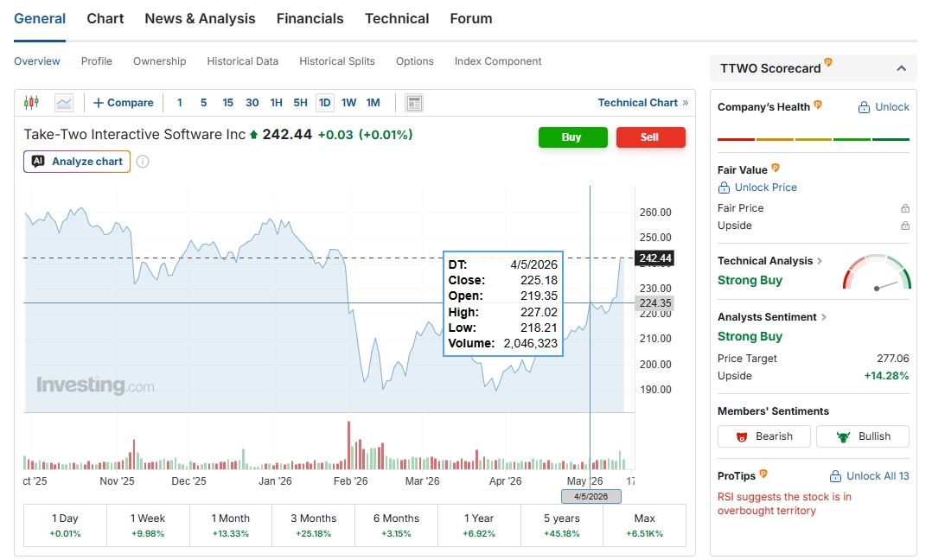Screen dimensions: 932x560
Task: Open Analysts Sentiment details arrow
Action: (x=824, y=317)
